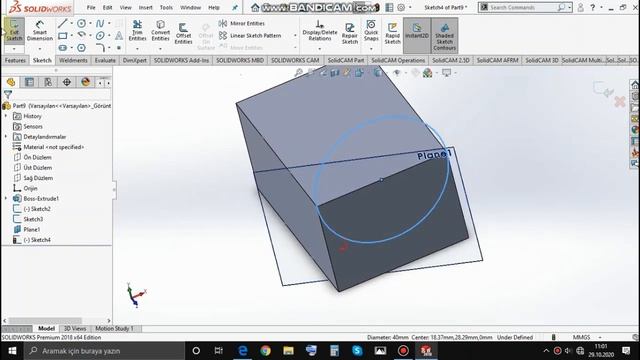Open the 3D Views tab
640x360 pixels.
75,328
